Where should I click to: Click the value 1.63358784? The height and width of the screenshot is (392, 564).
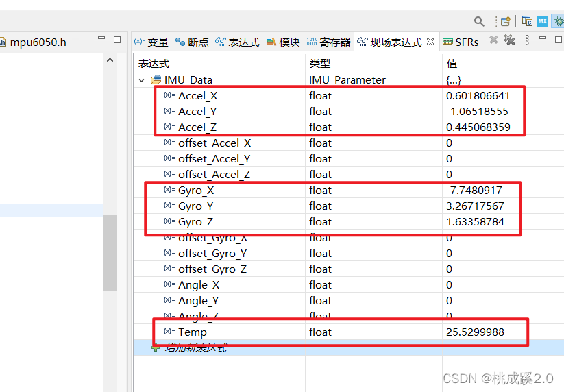point(475,222)
